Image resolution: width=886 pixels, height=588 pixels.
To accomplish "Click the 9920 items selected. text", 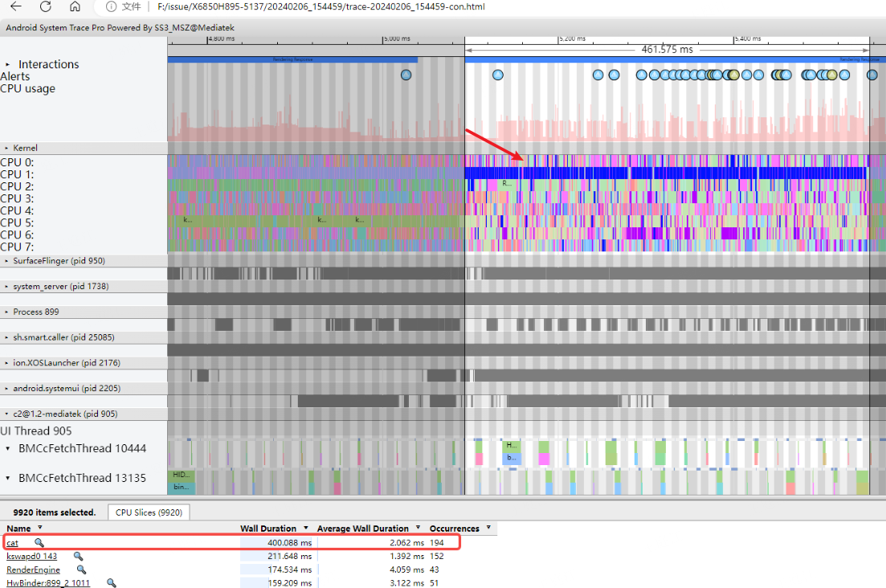I will 55,512.
